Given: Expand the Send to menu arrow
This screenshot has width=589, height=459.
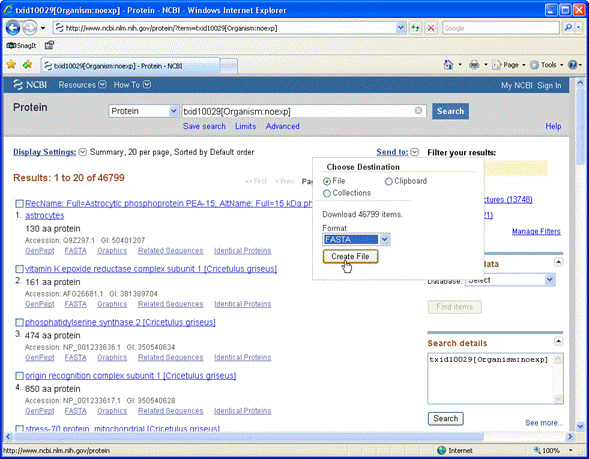Looking at the screenshot, I should tap(414, 152).
